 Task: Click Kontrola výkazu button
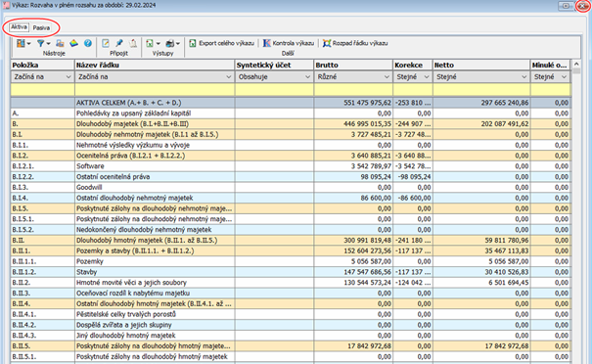coord(289,43)
